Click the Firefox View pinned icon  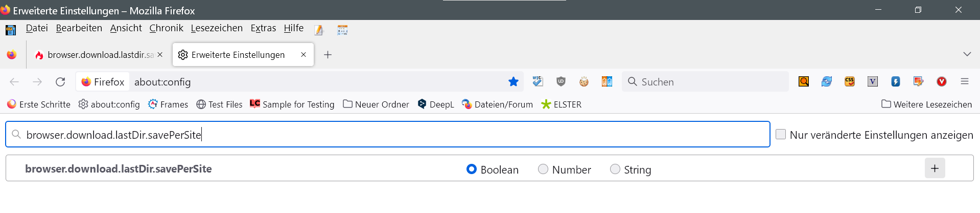click(x=12, y=55)
